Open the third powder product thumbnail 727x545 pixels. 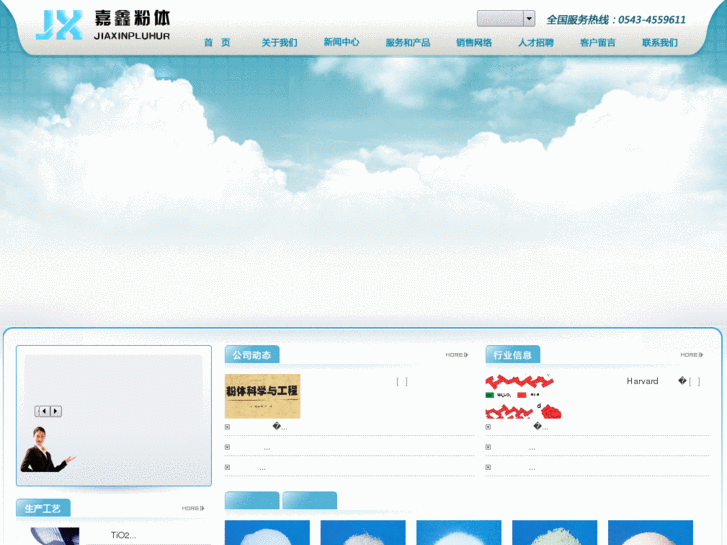[459, 532]
